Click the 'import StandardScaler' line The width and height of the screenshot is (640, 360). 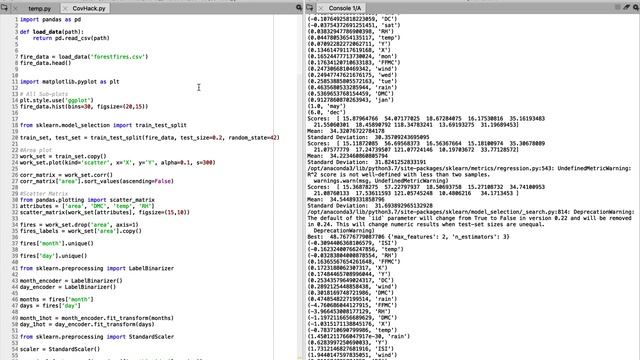[97, 337]
